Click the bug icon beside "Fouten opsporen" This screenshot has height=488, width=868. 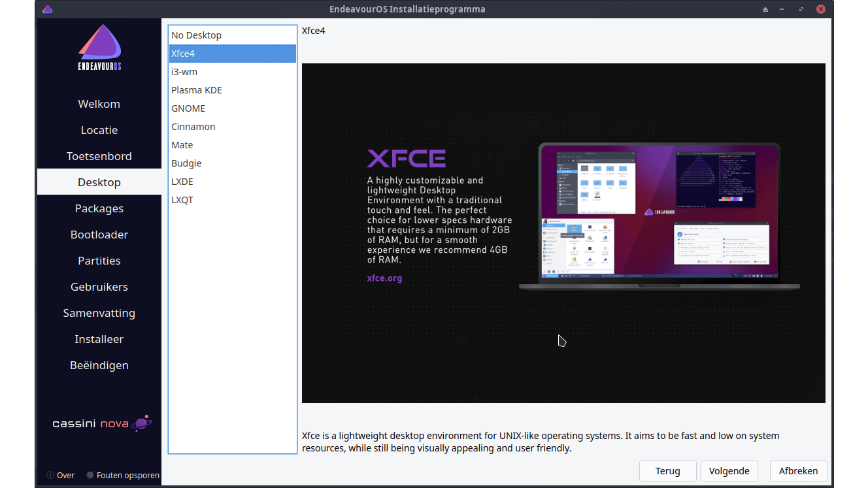(x=90, y=475)
